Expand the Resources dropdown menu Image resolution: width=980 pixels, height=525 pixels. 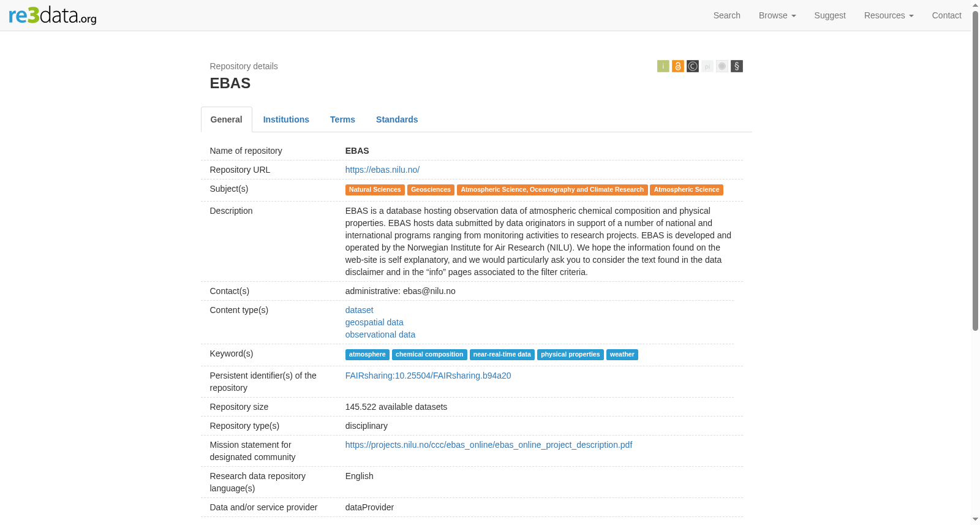tap(888, 15)
